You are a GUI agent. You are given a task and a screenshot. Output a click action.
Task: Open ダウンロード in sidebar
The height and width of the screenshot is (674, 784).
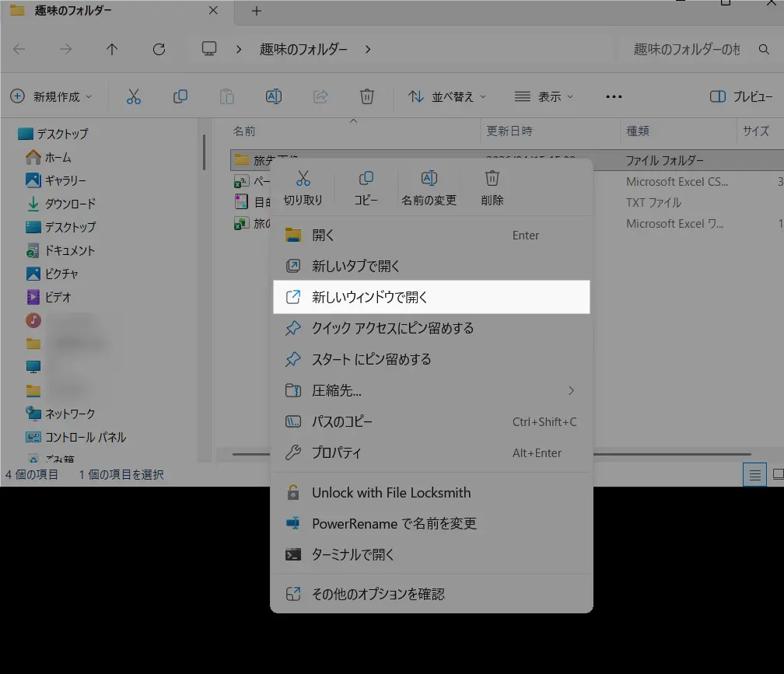click(70, 204)
